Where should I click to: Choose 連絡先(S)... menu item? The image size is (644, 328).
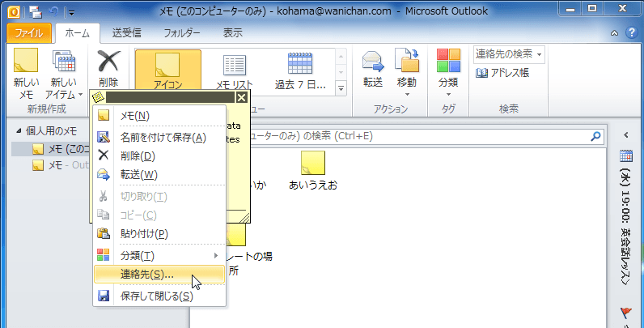click(x=159, y=275)
